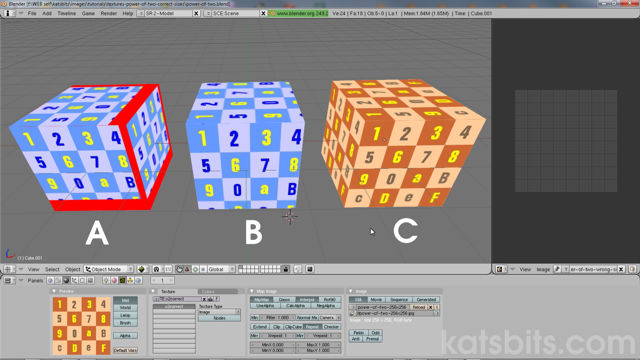Image resolution: width=640 pixels, height=360 pixels.
Task: Adjust the Filter 1.000 slider field
Action: point(278,318)
